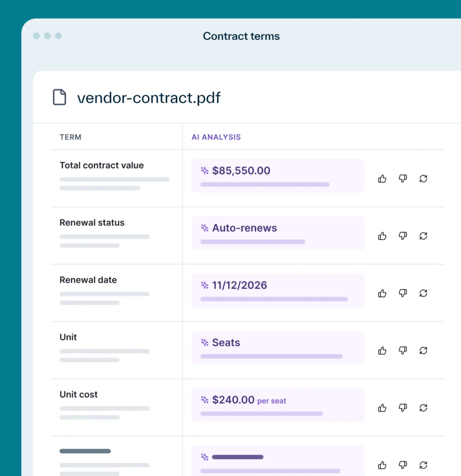Image resolution: width=461 pixels, height=476 pixels.
Task: Thumbs up the Total contract value analysis
Action: (x=382, y=179)
